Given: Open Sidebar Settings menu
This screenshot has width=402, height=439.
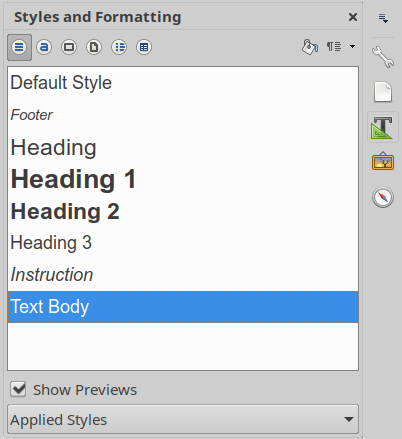Looking at the screenshot, I should (x=383, y=18).
